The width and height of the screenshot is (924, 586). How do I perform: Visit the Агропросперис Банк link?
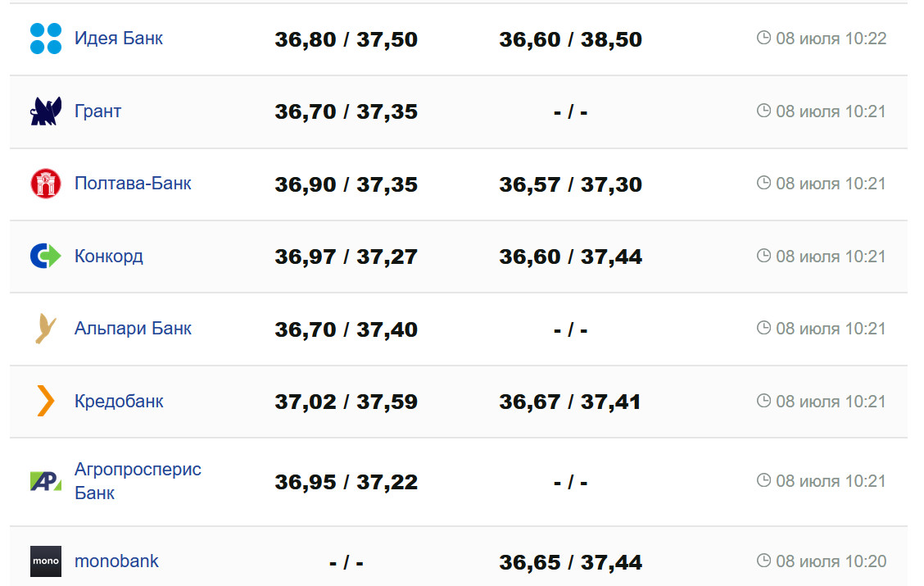coord(138,481)
